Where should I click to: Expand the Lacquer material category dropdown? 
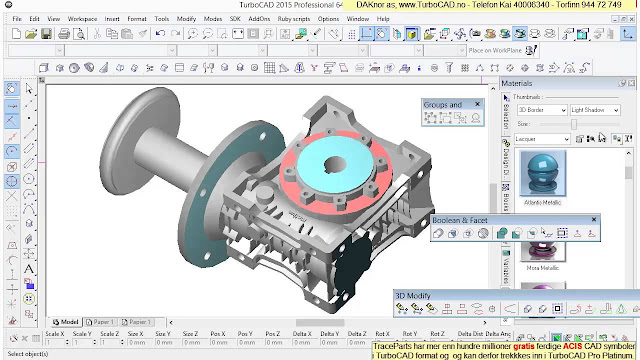(542, 139)
